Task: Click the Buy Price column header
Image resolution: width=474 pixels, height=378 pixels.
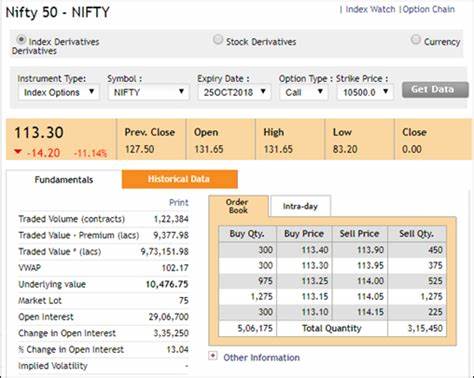Action: [304, 234]
